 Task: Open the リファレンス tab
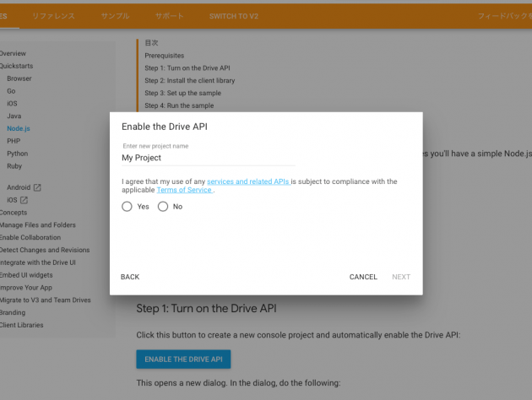tap(53, 16)
